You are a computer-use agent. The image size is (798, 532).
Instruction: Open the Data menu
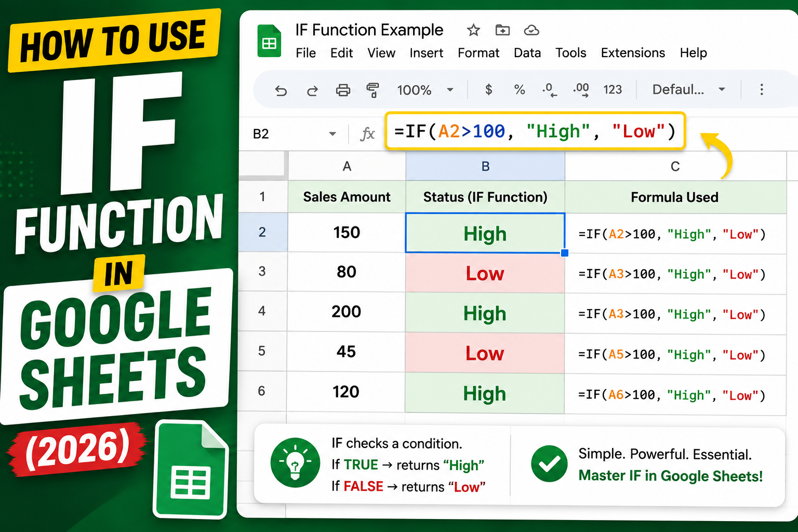point(527,53)
